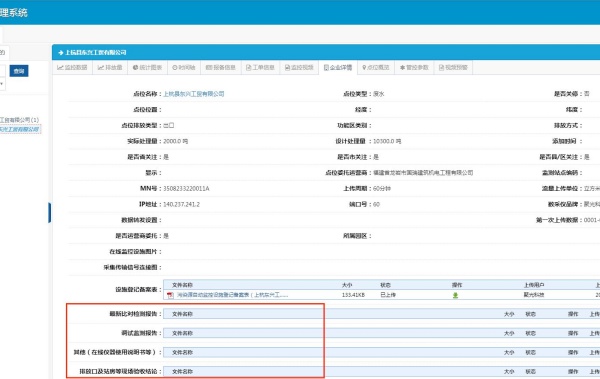Click 文件名称 header in 调试监测报告 row

click(182, 333)
